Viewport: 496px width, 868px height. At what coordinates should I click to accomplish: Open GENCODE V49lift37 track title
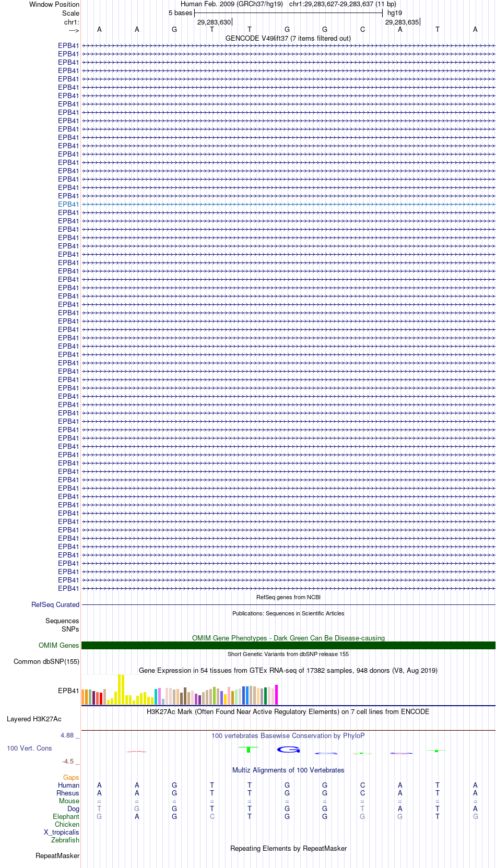[x=288, y=39]
